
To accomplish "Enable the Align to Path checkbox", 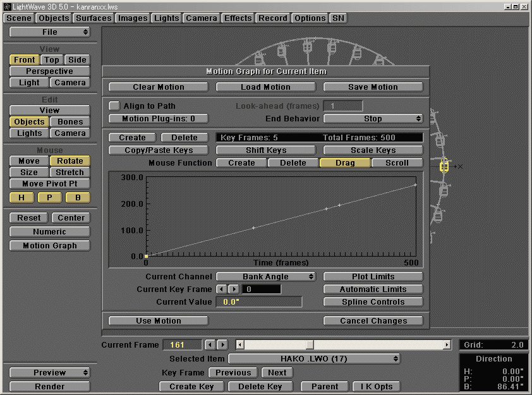I will [x=114, y=106].
